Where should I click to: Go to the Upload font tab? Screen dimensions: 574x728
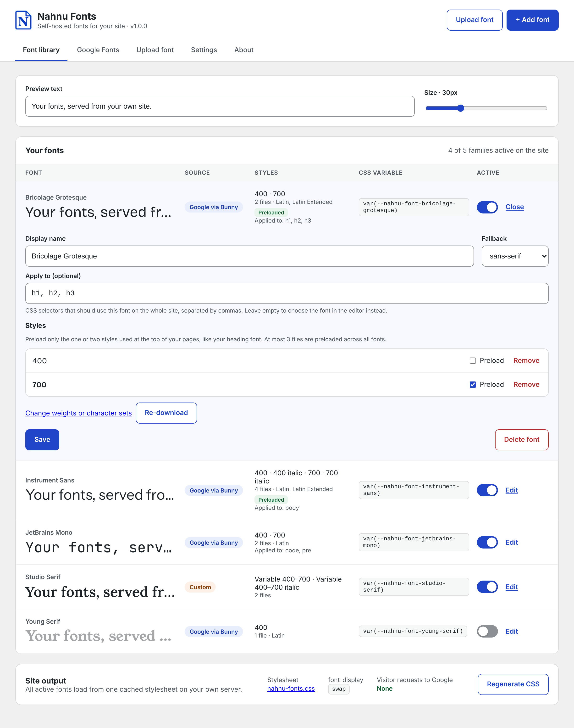155,50
